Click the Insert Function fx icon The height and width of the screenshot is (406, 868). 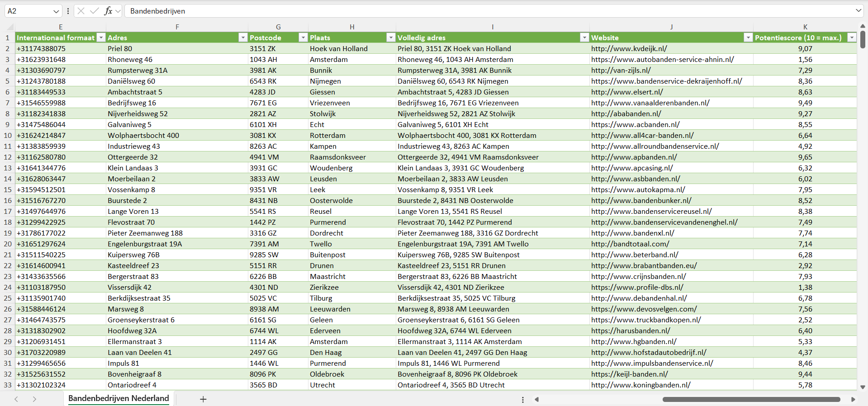pos(108,11)
